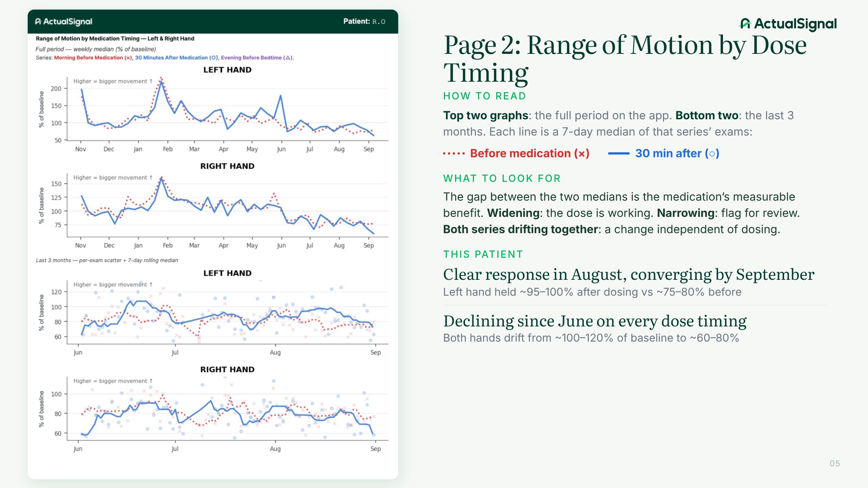Image resolution: width=868 pixels, height=488 pixels.
Task: Click 'Clear response in August, converging by September'
Action: click(629, 275)
